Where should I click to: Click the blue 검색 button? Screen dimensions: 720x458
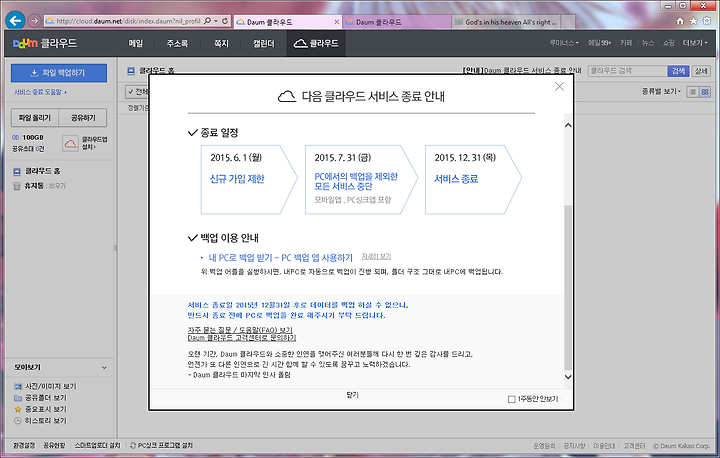tap(678, 71)
